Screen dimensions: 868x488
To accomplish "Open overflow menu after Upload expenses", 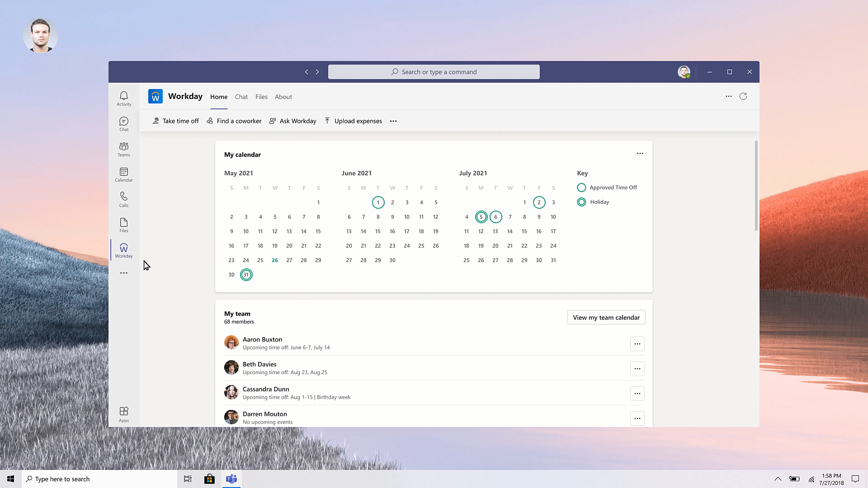I will 393,121.
